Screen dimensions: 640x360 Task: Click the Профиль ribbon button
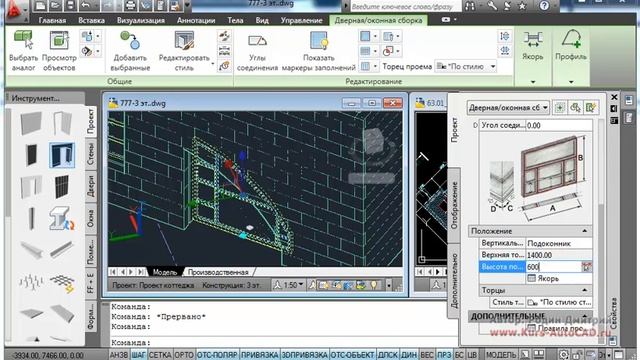pyautogui.click(x=571, y=46)
